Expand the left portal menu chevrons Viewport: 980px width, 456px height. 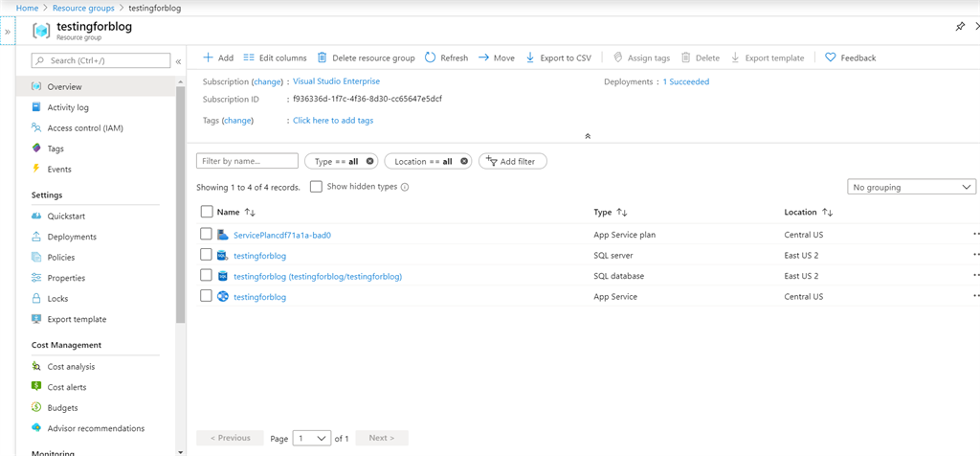[8, 32]
